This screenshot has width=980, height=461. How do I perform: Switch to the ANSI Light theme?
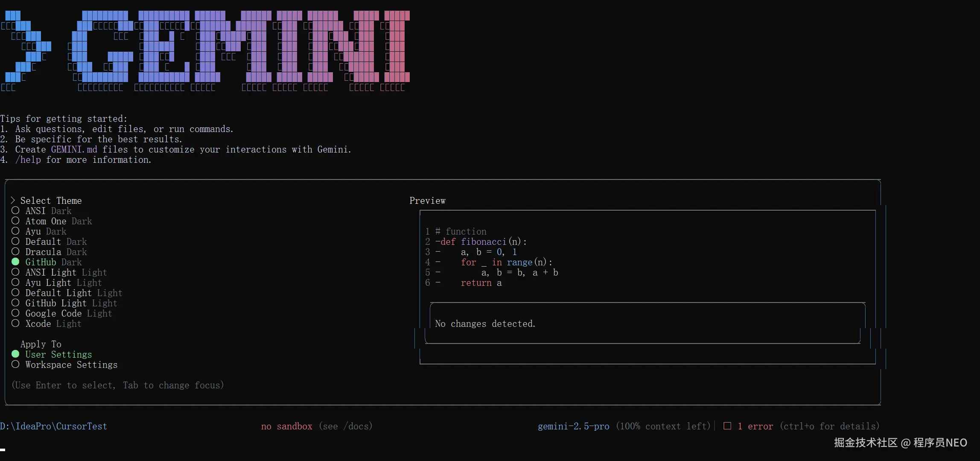click(59, 273)
